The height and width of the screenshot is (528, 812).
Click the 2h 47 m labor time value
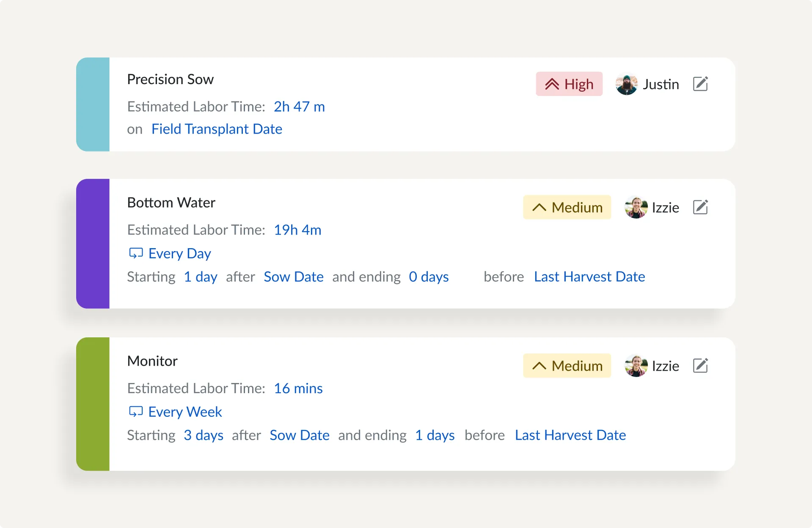pos(299,107)
